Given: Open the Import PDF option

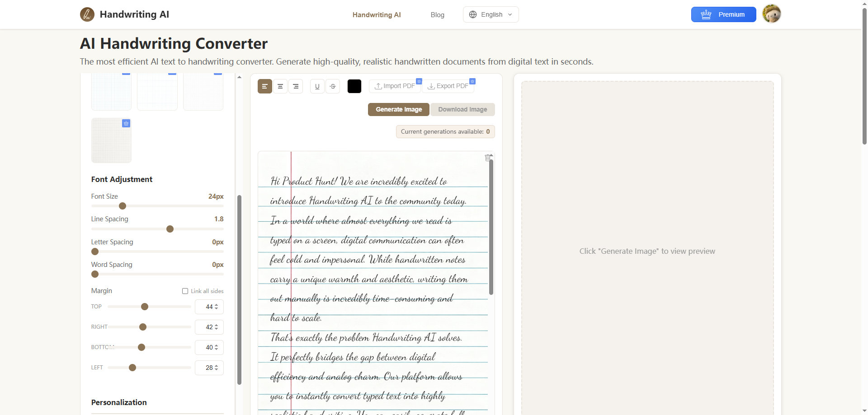Looking at the screenshot, I should click(x=395, y=86).
